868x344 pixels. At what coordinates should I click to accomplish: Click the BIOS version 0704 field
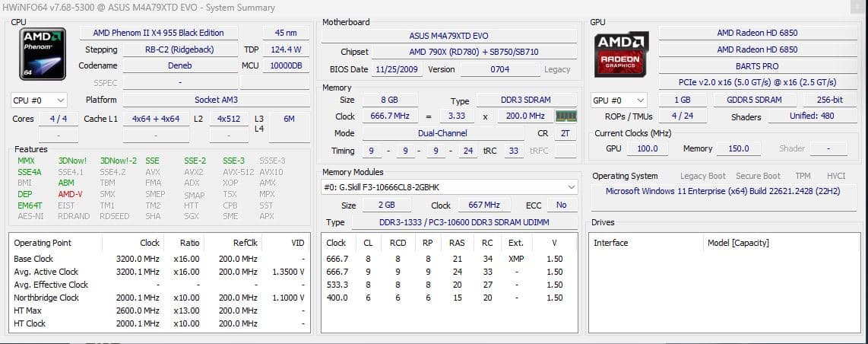pos(500,69)
